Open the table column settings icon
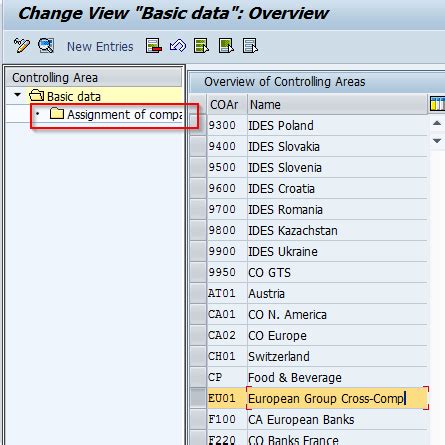The width and height of the screenshot is (445, 445). pyautogui.click(x=437, y=104)
